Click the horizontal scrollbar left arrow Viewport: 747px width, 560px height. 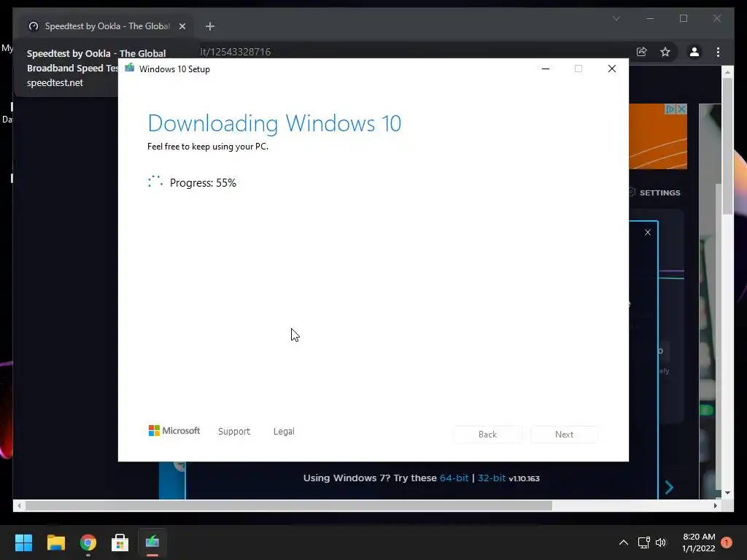pos(19,506)
